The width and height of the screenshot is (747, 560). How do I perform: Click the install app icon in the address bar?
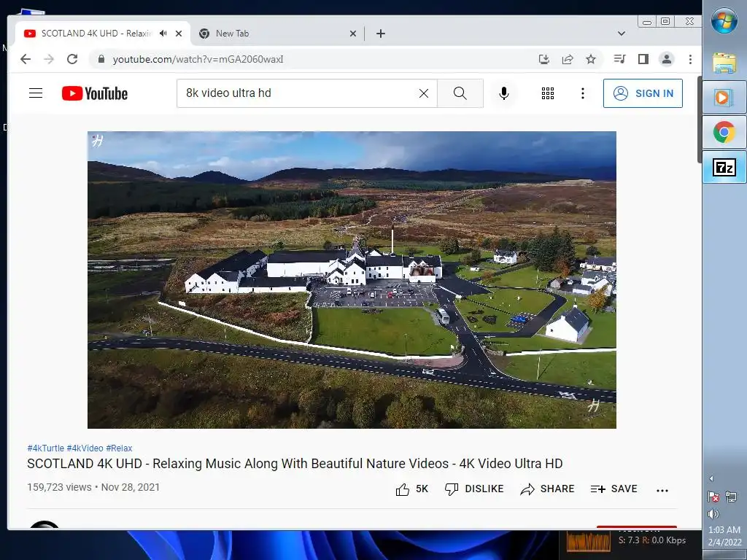tap(544, 59)
